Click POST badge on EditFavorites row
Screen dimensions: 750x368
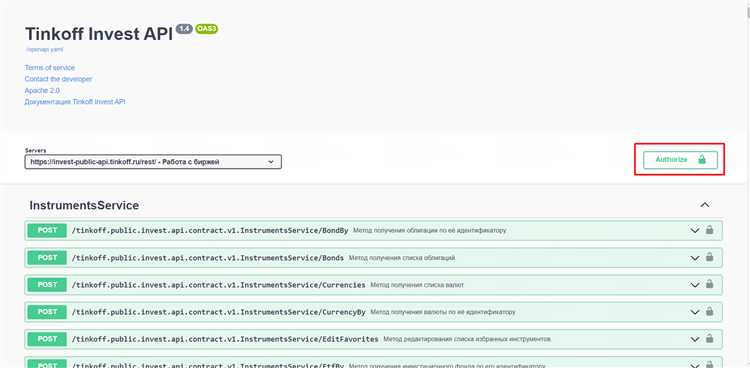click(47, 339)
